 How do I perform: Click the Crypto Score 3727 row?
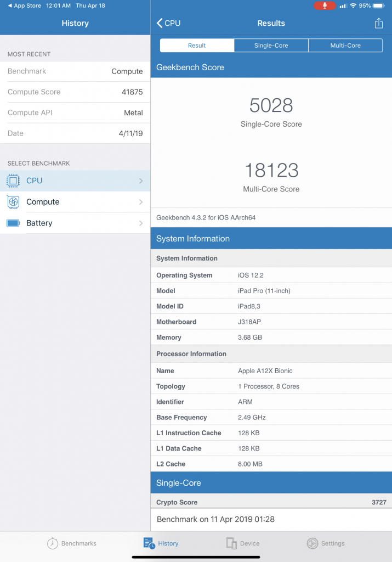[x=271, y=502]
